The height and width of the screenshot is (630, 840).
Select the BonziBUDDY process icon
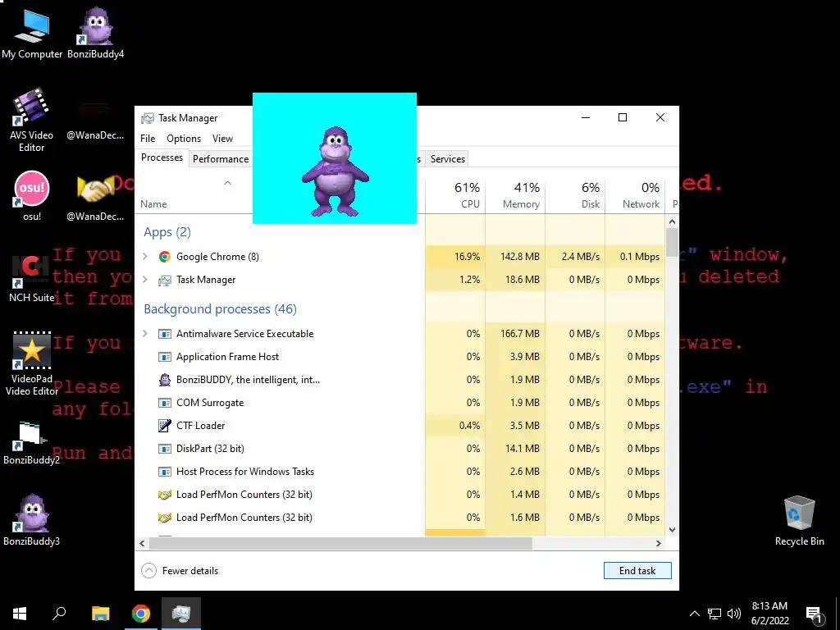[164, 380]
